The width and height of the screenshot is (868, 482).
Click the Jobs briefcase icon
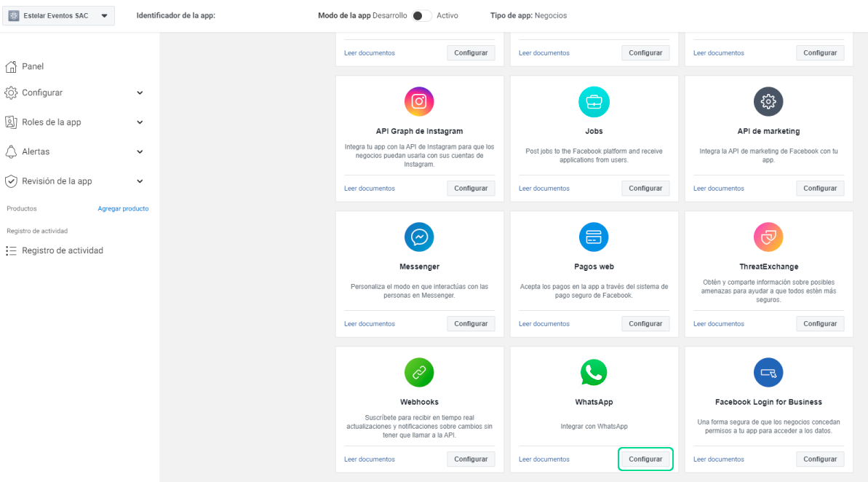[x=594, y=102]
